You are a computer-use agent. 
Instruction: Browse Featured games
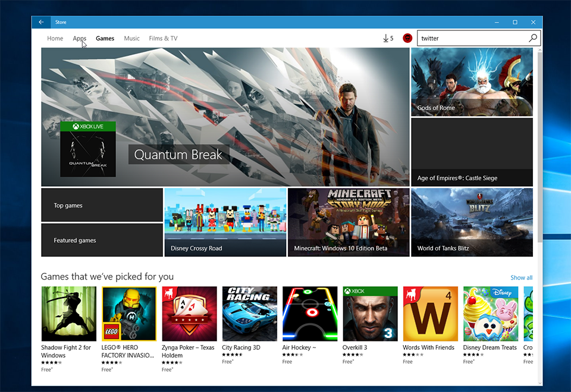coord(101,240)
